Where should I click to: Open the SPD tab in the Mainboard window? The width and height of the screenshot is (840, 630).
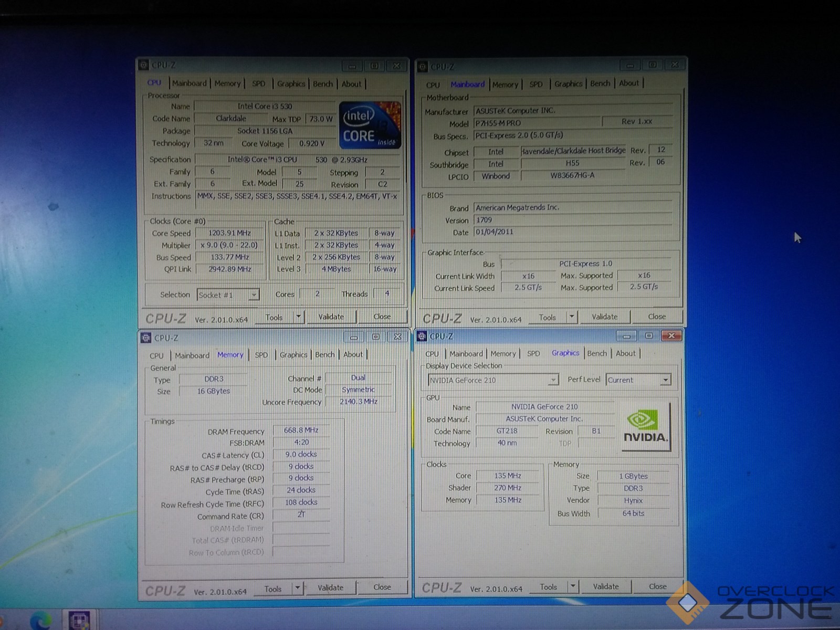tap(536, 84)
